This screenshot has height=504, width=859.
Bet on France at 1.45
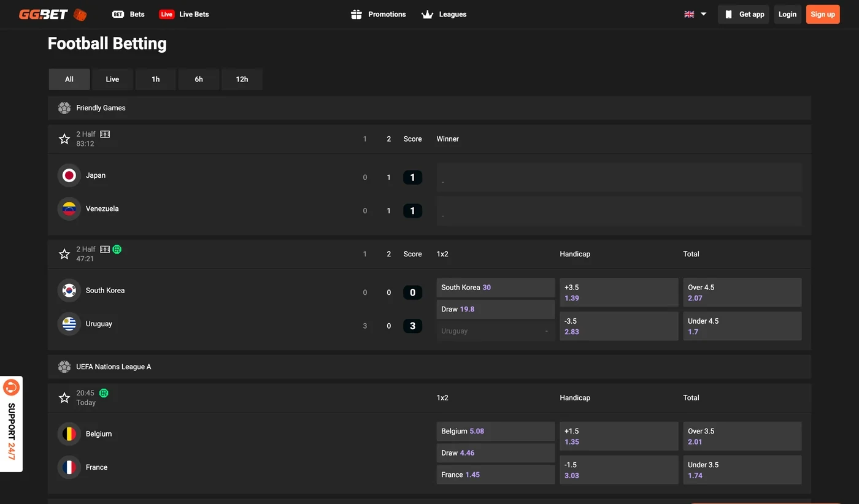click(x=496, y=475)
